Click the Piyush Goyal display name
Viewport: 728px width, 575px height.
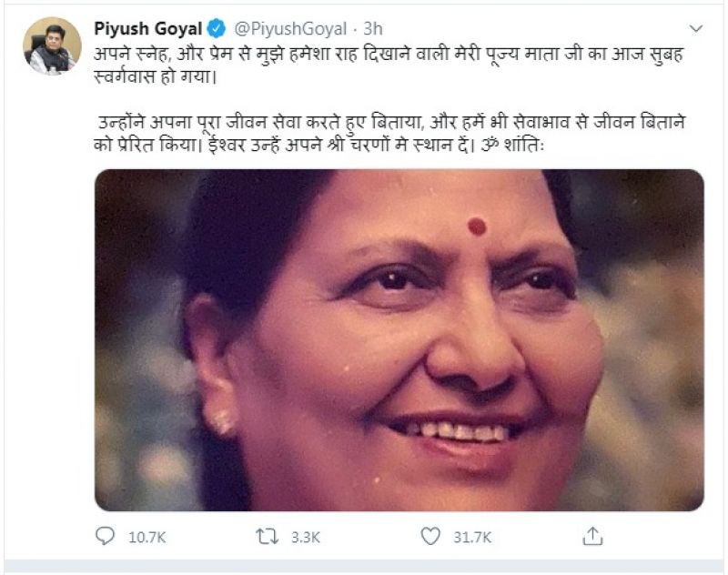147,26
